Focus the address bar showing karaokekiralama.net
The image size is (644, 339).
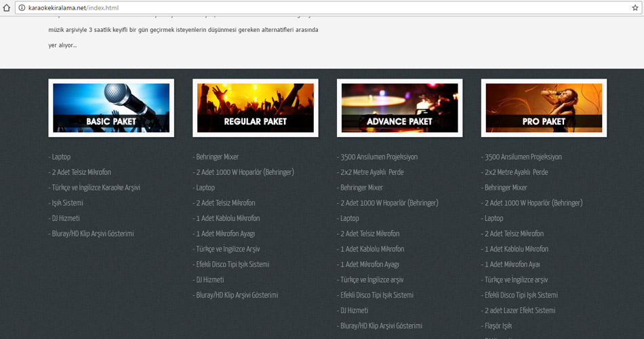327,8
